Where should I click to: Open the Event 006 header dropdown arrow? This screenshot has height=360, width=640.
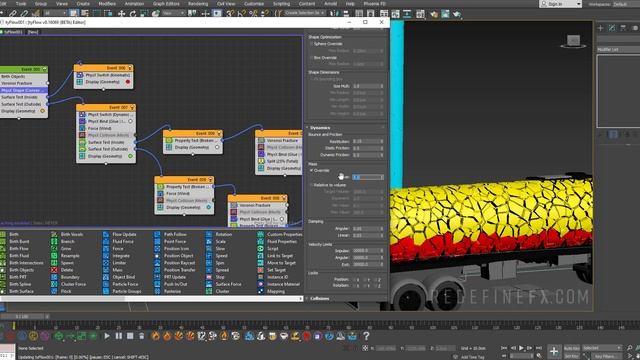click(x=130, y=68)
